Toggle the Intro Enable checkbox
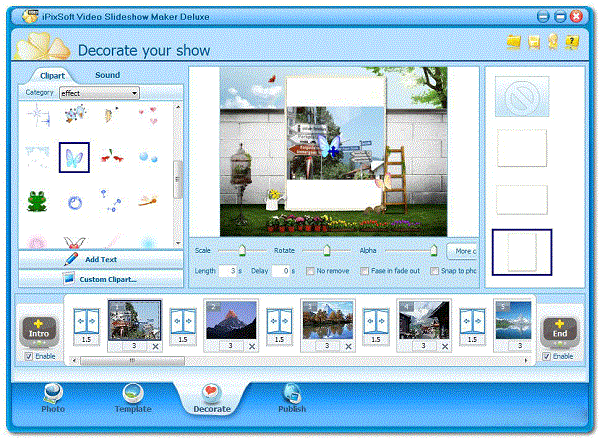The image size is (600, 439). click(x=29, y=356)
